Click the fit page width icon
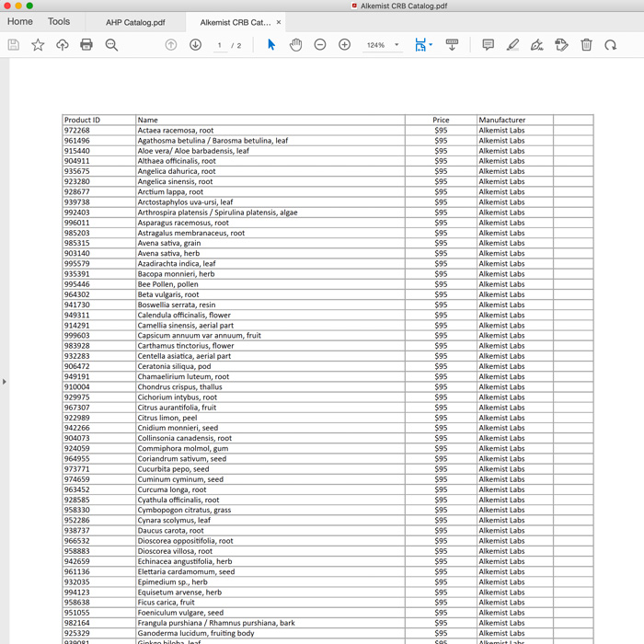The height and width of the screenshot is (644, 644). point(420,45)
